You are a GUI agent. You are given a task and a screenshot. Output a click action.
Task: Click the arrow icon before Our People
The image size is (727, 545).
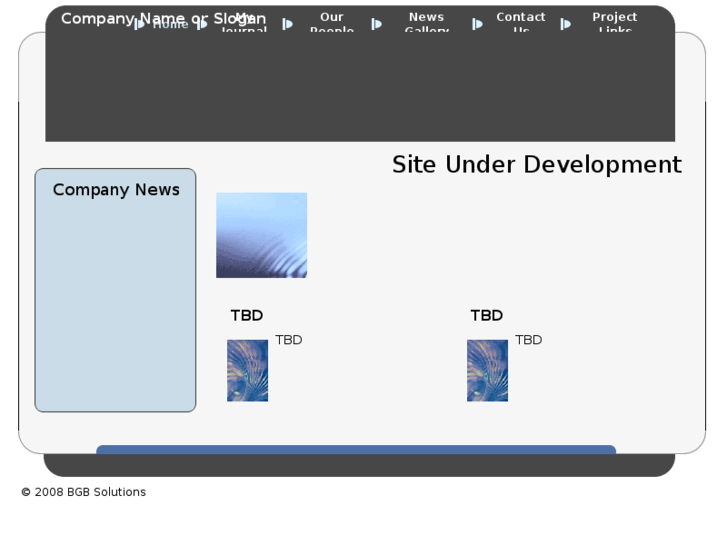click(x=287, y=24)
